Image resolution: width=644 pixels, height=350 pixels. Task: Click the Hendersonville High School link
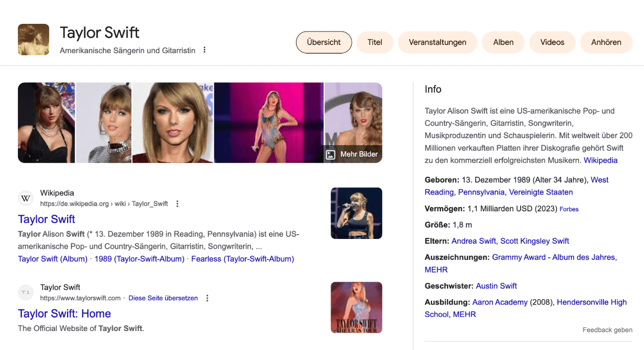525,308
